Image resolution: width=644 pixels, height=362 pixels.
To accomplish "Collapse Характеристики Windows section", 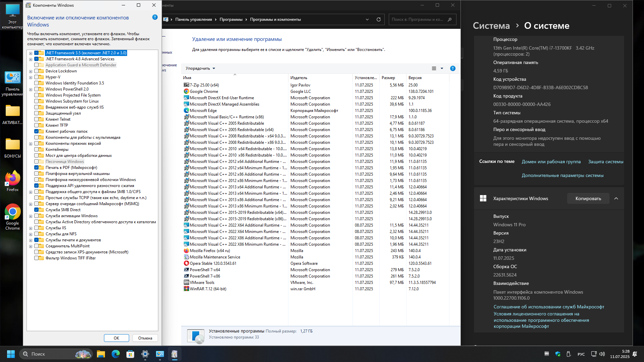I will tap(616, 198).
